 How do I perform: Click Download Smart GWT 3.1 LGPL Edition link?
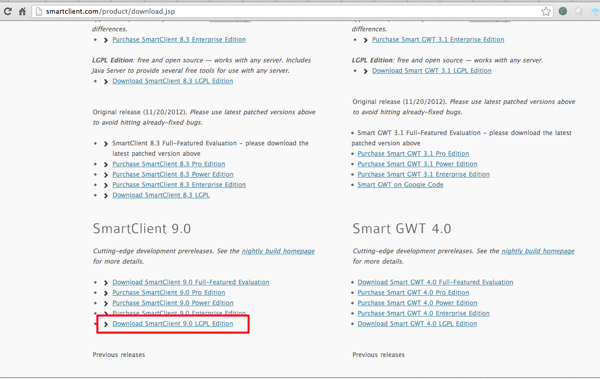pyautogui.click(x=432, y=70)
